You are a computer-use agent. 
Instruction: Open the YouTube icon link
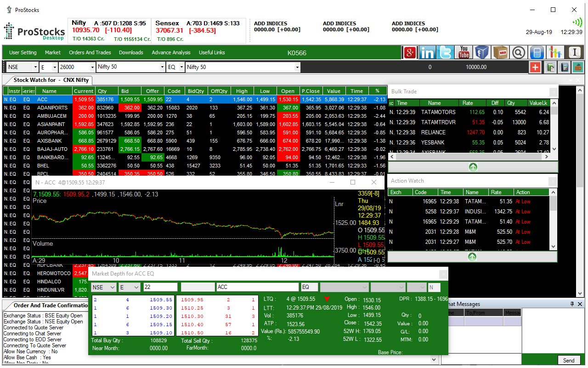pos(464,52)
